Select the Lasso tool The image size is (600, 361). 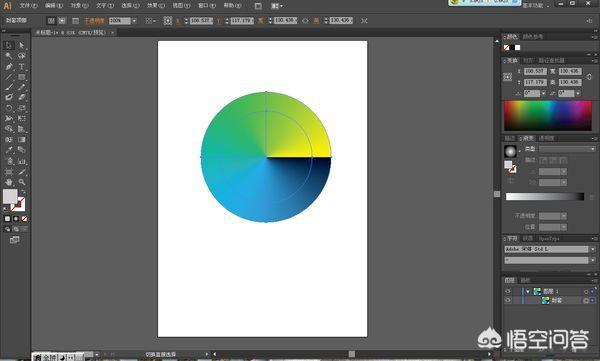pos(22,56)
